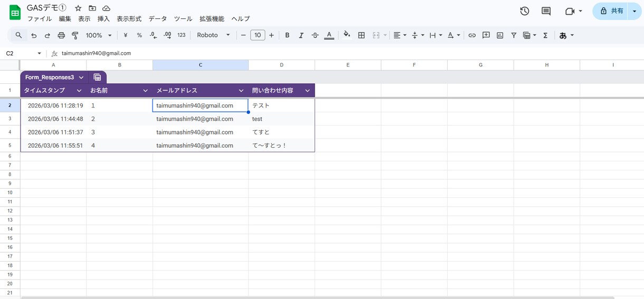Open the データ menu
The width and height of the screenshot is (644, 299).
[158, 18]
